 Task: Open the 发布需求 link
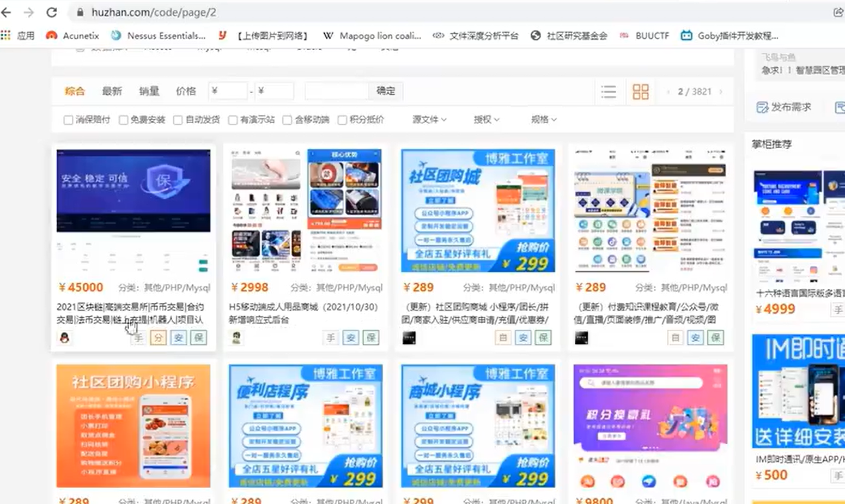(x=791, y=107)
